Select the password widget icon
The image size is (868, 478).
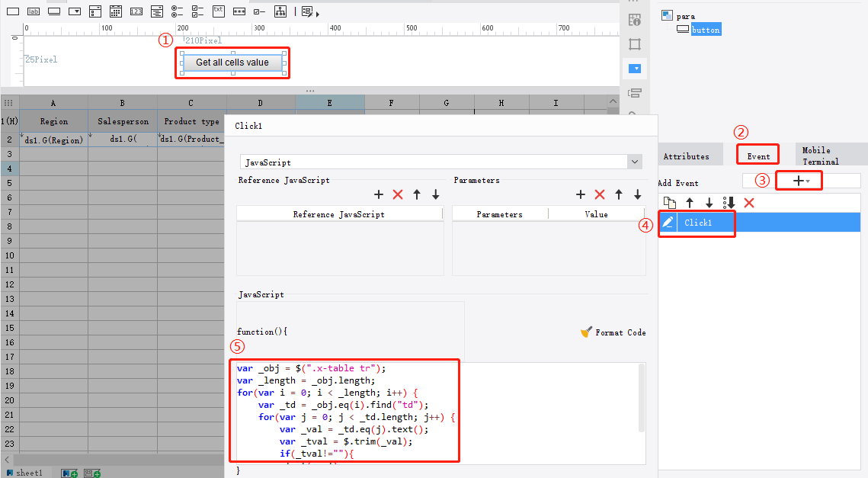(x=239, y=11)
